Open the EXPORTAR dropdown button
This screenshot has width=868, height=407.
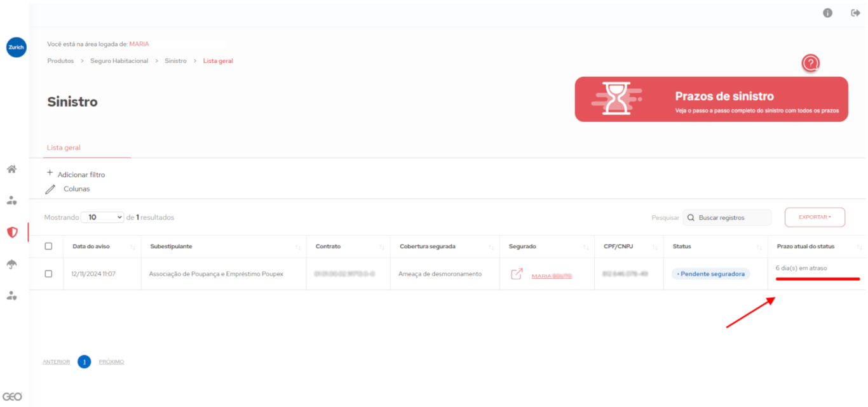coord(815,217)
